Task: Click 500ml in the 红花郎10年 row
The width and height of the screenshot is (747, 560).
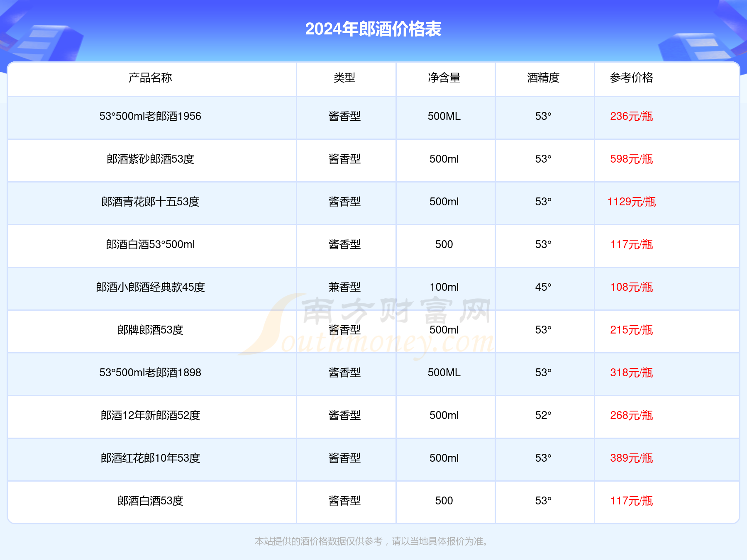Action: click(x=444, y=458)
